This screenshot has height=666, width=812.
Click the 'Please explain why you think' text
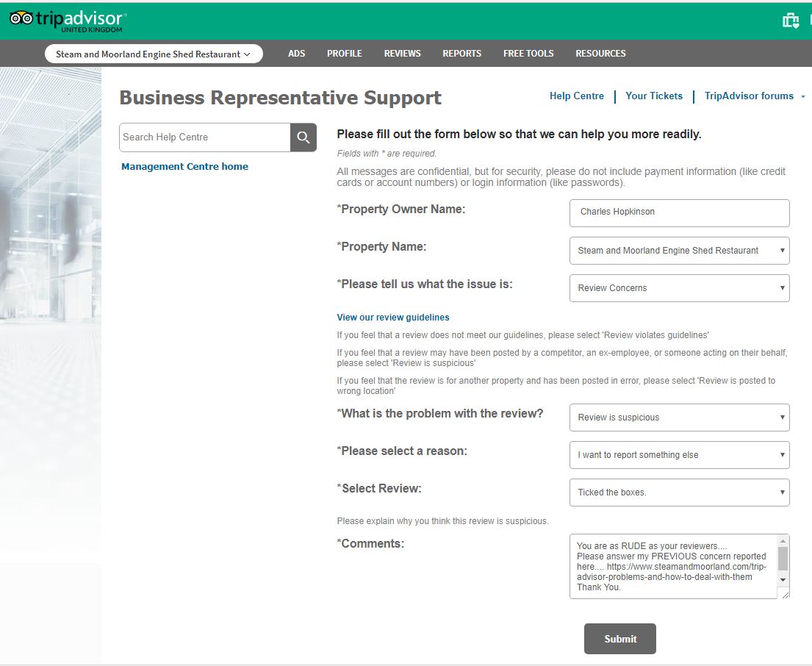tap(443, 521)
